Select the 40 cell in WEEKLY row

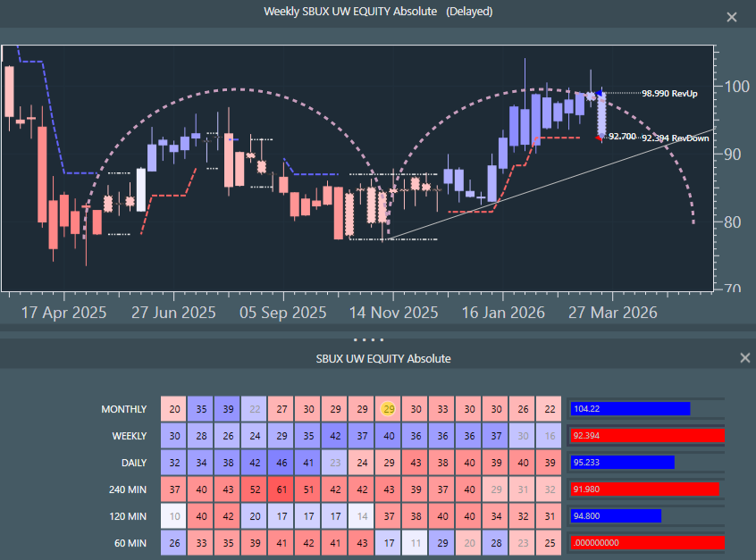tap(389, 436)
